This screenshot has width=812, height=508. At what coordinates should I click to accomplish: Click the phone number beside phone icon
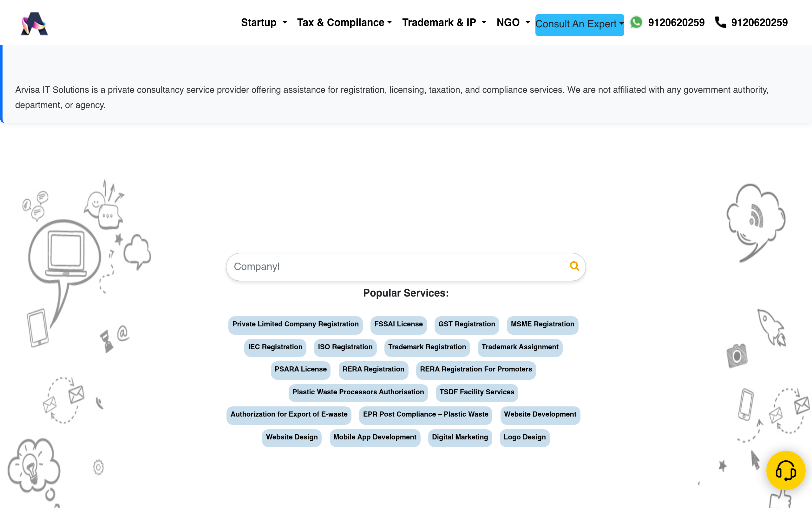coord(759,23)
